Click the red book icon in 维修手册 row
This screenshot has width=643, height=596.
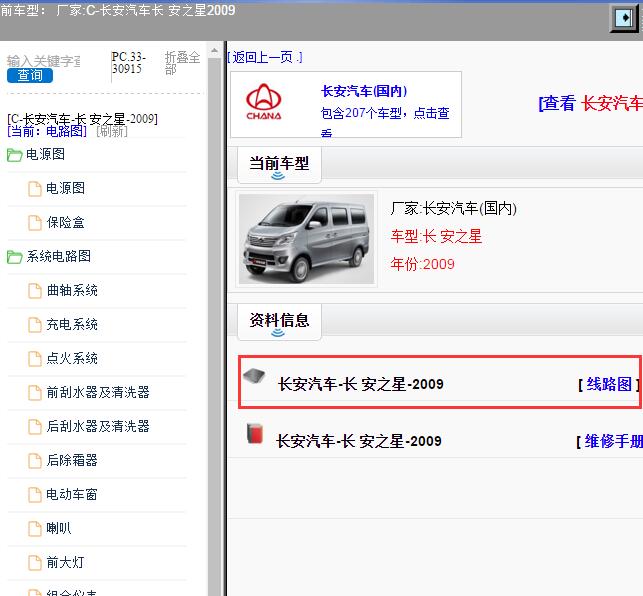click(255, 434)
